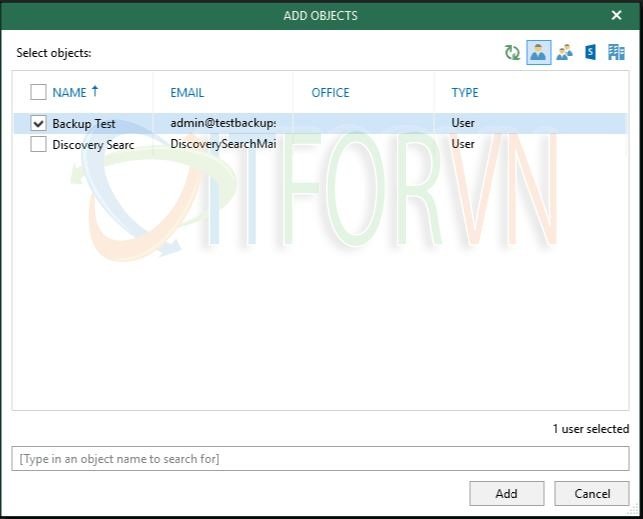643x519 pixels.
Task: Sort by the EMAIL column header
Action: pos(187,93)
